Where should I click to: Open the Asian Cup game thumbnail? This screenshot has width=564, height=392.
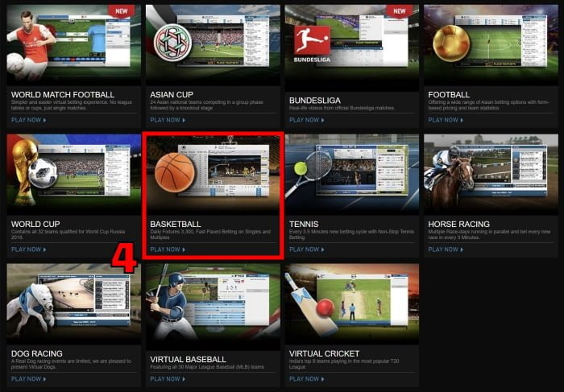(x=213, y=45)
